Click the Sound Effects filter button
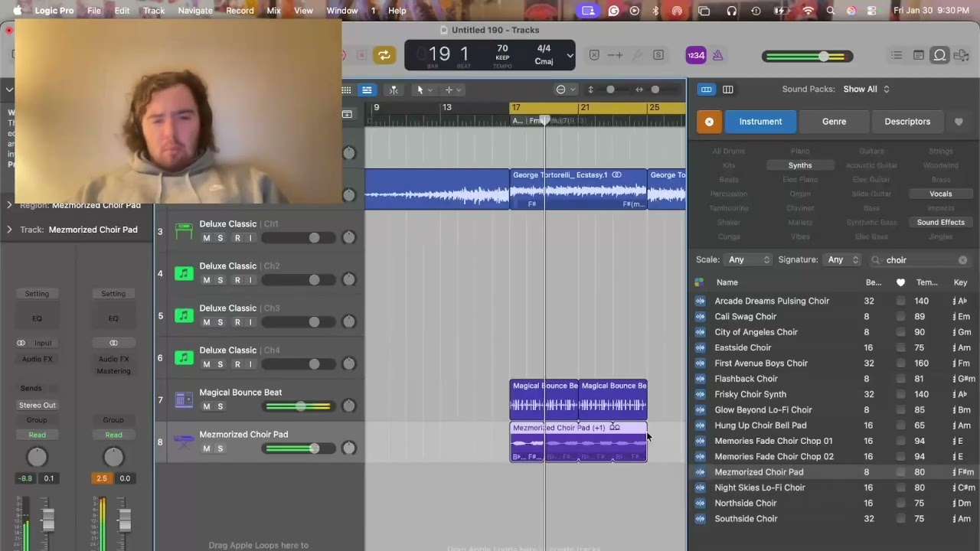 [941, 223]
